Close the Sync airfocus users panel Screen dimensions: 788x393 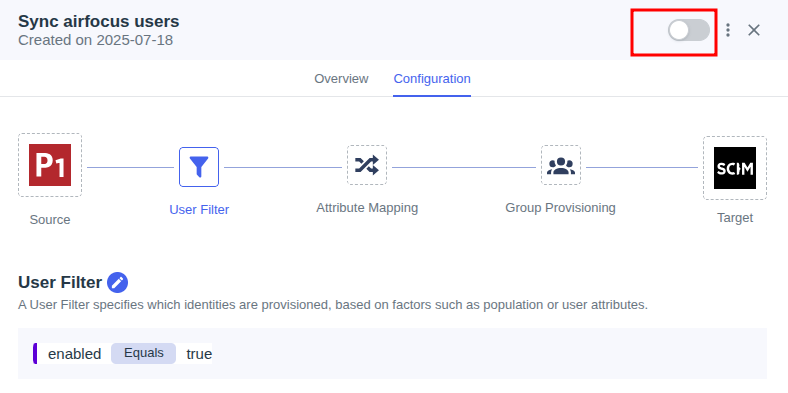pos(753,30)
